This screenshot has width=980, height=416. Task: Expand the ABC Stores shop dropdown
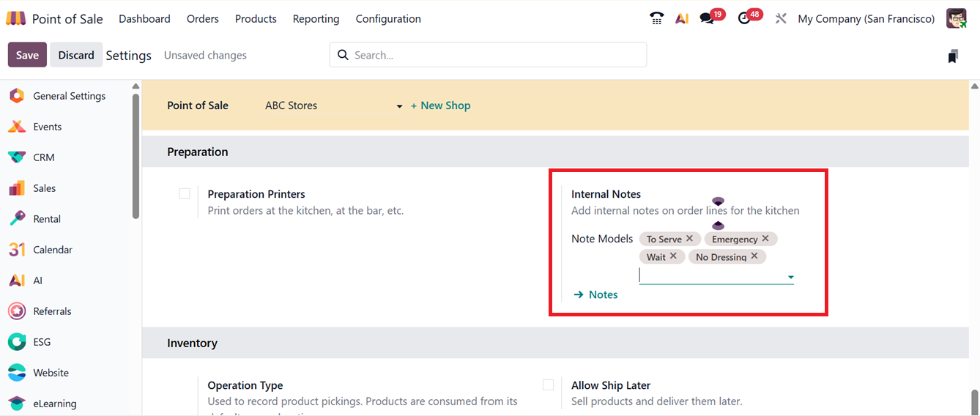[399, 106]
